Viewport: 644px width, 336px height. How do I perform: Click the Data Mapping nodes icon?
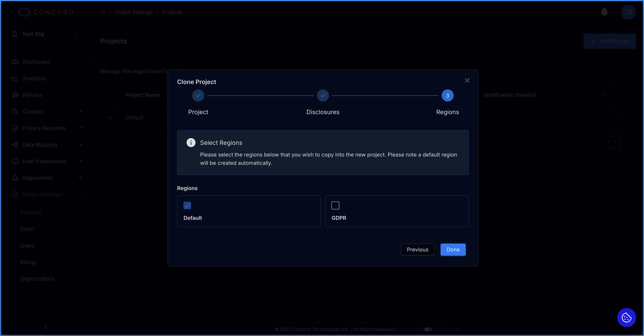pyautogui.click(x=15, y=145)
